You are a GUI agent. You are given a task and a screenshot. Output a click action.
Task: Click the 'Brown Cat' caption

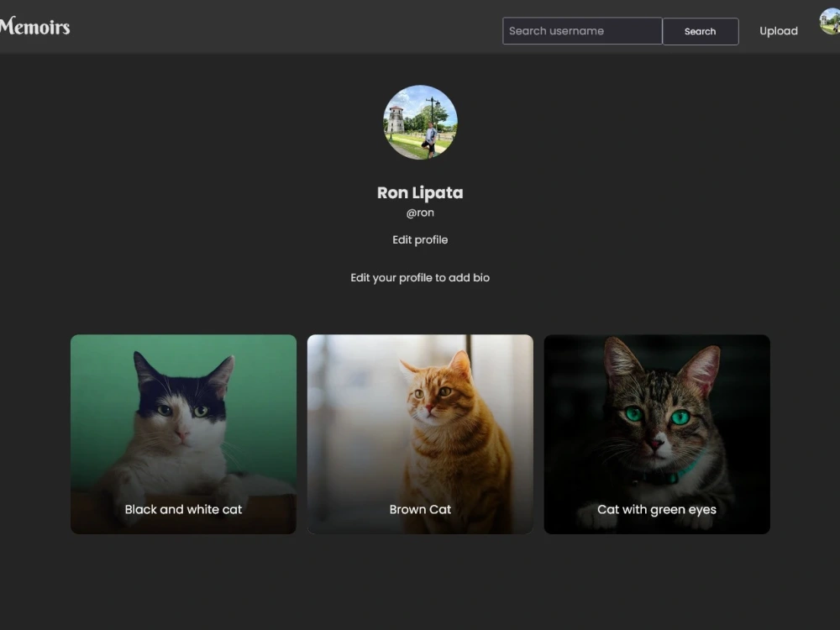pyautogui.click(x=420, y=510)
